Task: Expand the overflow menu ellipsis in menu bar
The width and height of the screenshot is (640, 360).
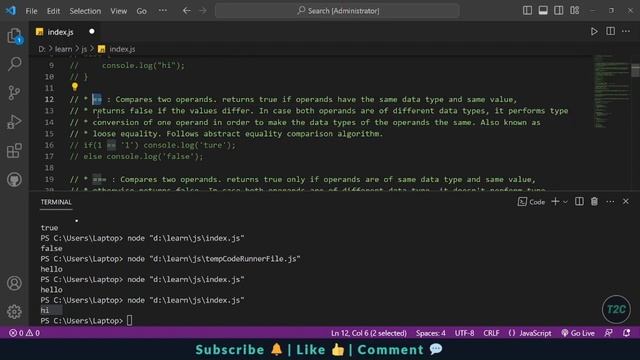Action: (162, 11)
